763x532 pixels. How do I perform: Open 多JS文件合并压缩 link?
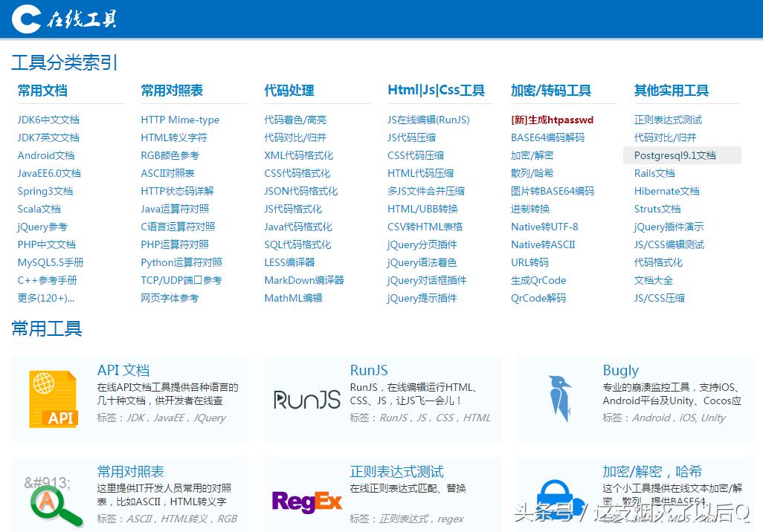tap(426, 191)
